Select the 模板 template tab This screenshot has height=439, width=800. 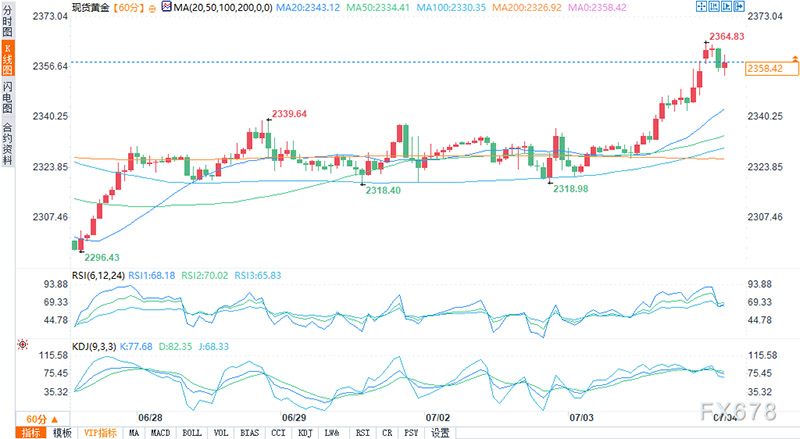tap(62, 433)
